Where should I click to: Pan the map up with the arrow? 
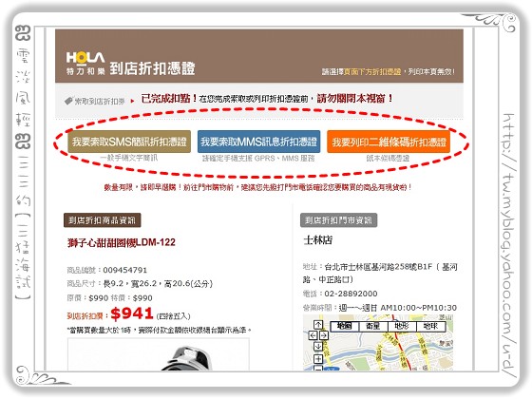tap(318, 325)
